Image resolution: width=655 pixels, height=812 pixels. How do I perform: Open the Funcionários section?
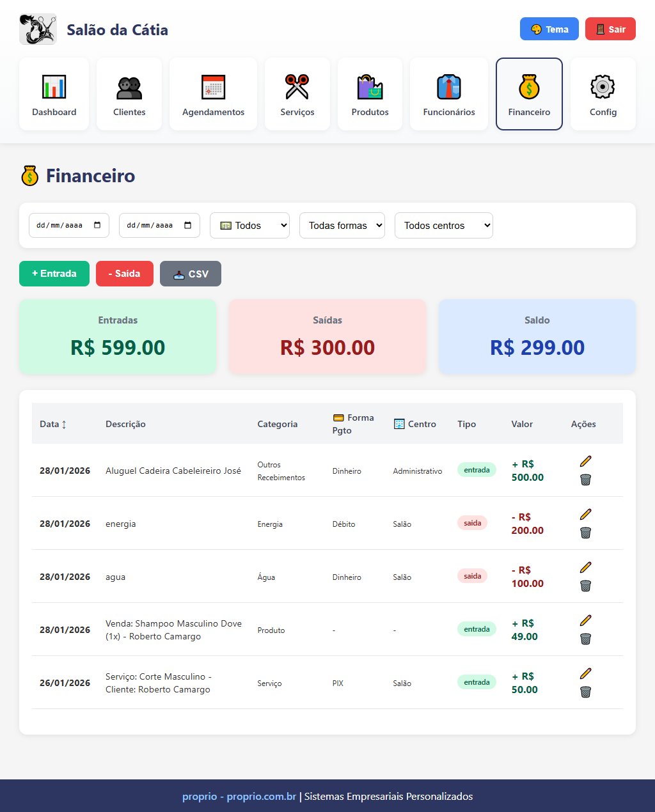(x=449, y=94)
